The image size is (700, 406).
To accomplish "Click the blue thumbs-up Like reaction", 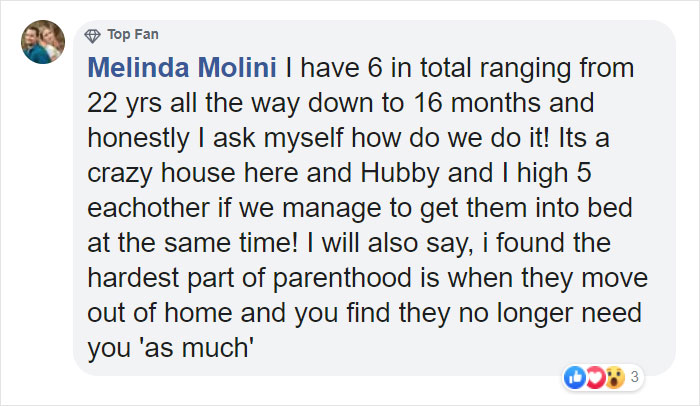I will pyautogui.click(x=574, y=377).
